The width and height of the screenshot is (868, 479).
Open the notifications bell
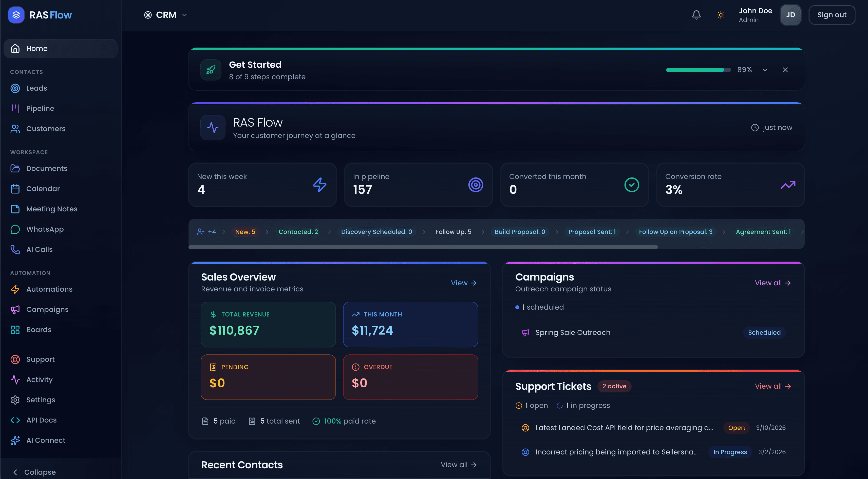coord(696,15)
